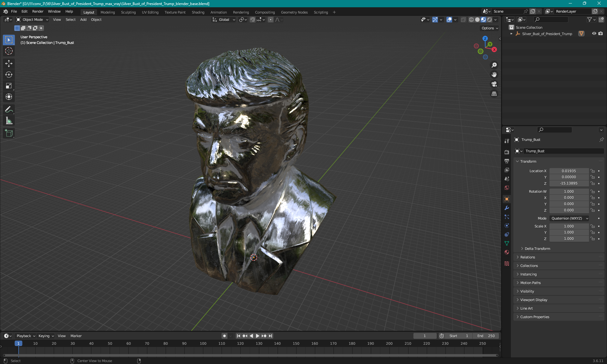Image resolution: width=607 pixels, height=364 pixels.
Task: Click Play animation button
Action: [257, 336]
